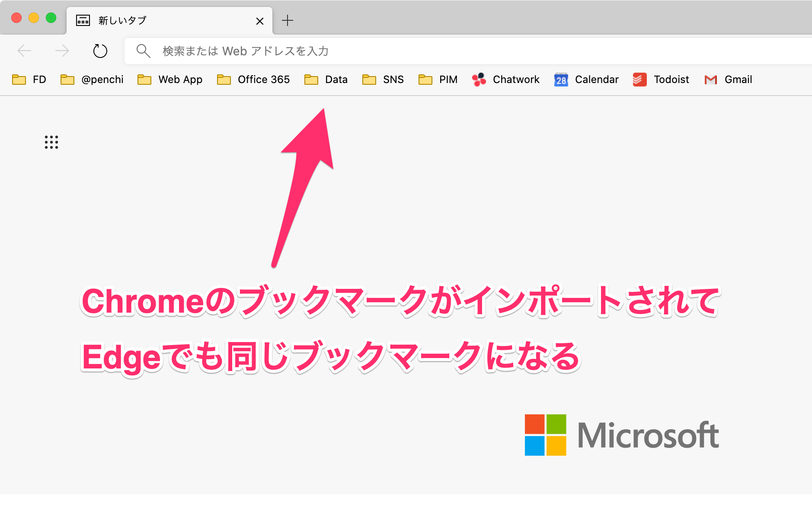Open the apps launcher grid icon
The width and height of the screenshot is (812, 512).
coord(51,143)
